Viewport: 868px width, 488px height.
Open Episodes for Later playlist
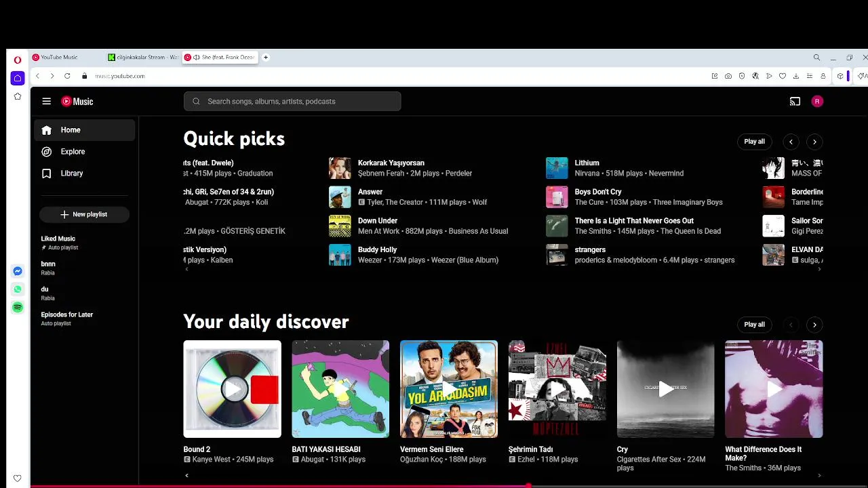tap(84, 319)
